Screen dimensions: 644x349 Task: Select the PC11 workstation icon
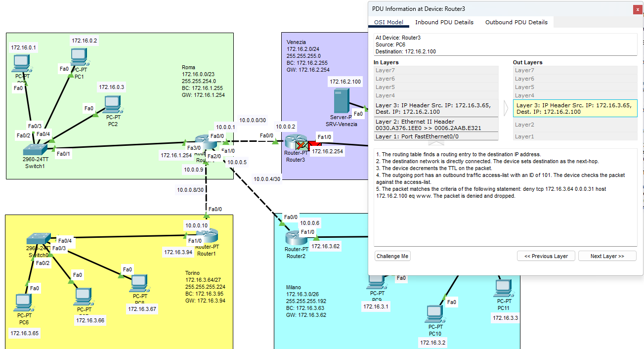pyautogui.click(x=503, y=288)
